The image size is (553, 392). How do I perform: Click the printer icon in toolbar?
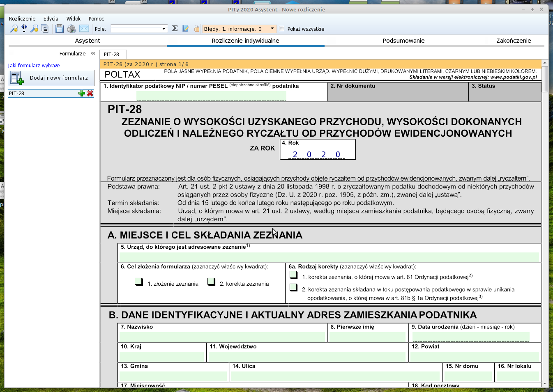tap(71, 29)
